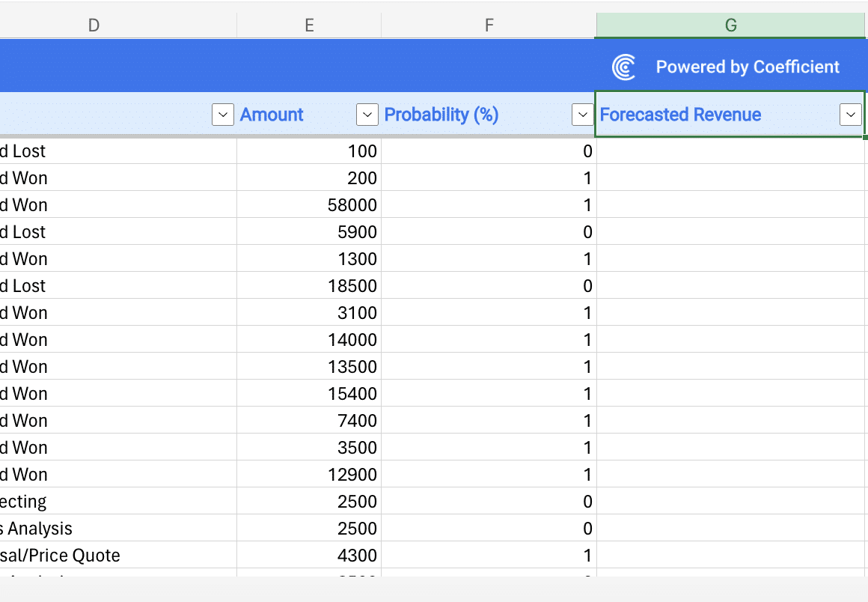Viewport: 868px width, 602px height.
Task: Select the column F header
Action: coord(489,25)
